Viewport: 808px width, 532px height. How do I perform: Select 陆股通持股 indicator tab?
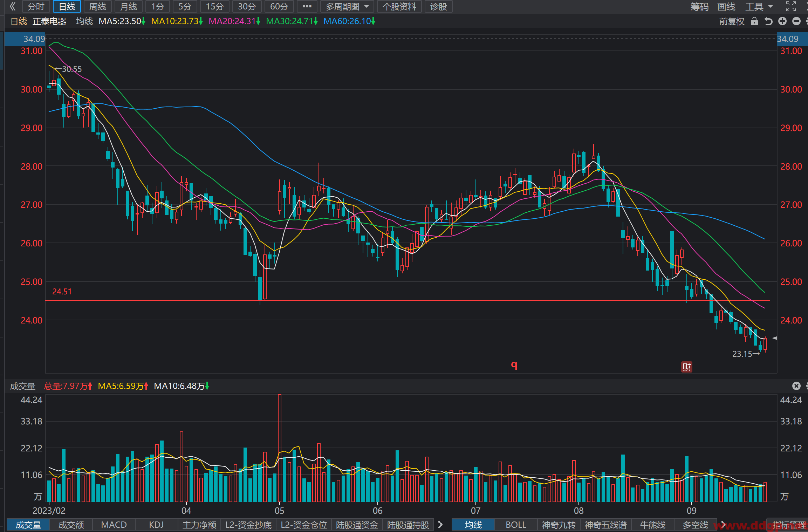[x=408, y=525]
